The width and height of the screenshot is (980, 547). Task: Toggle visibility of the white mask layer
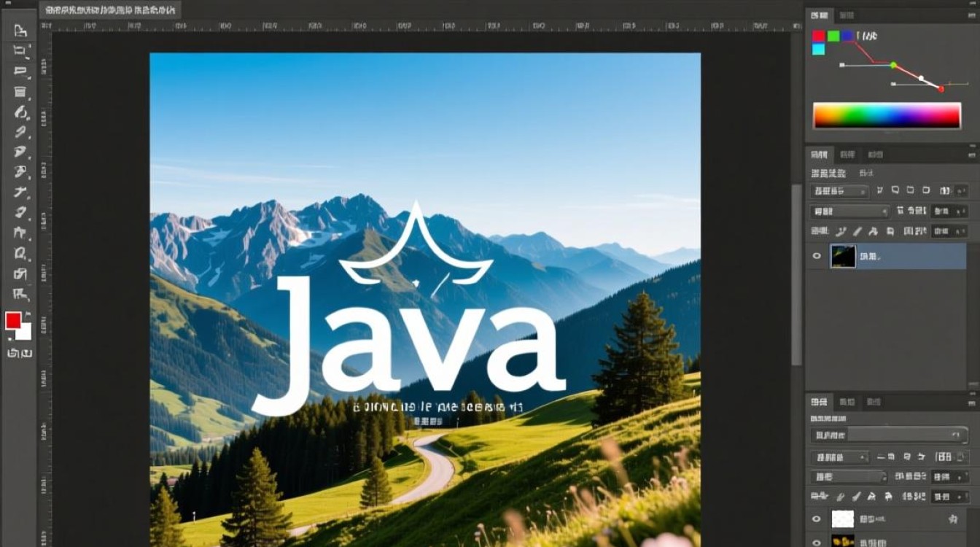816,519
